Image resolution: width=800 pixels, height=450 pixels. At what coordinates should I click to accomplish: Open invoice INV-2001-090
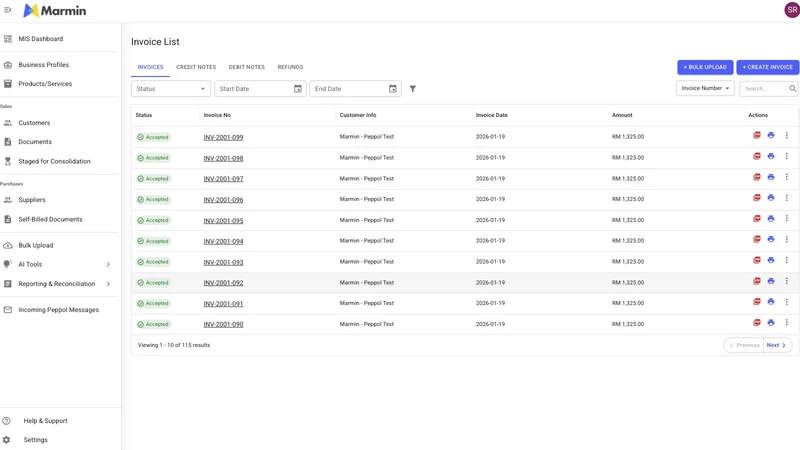point(223,324)
